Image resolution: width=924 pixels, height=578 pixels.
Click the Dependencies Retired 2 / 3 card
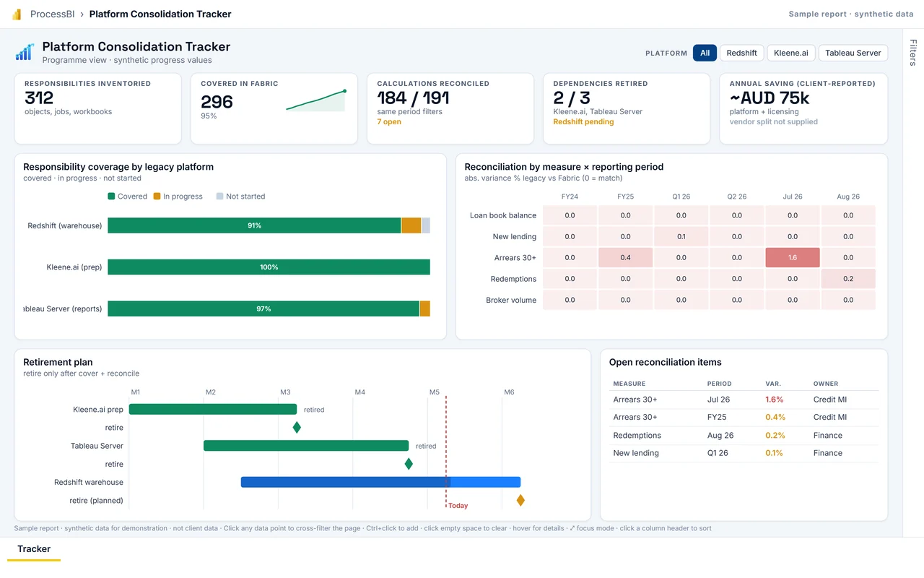(x=627, y=108)
